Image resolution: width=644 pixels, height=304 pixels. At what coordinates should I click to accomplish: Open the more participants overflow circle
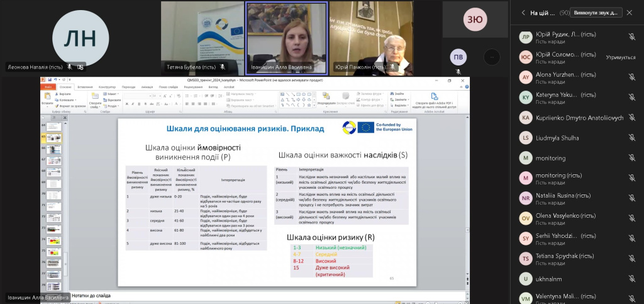[x=491, y=57]
